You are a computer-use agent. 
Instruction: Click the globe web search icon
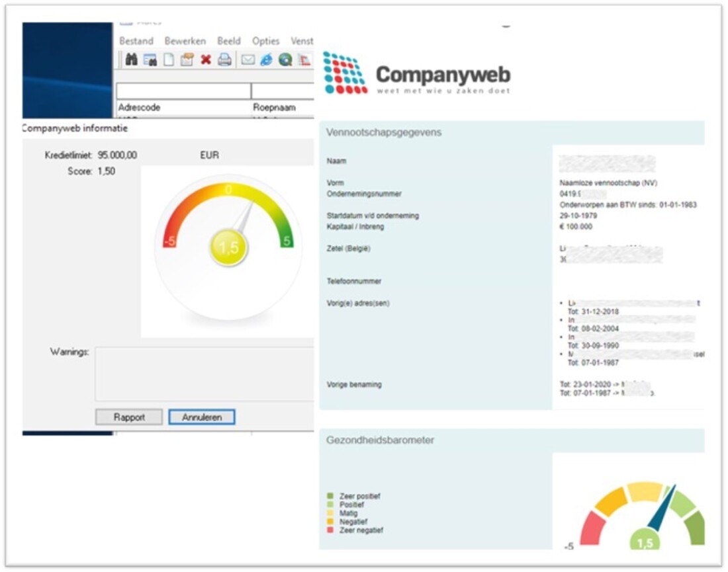pyautogui.click(x=285, y=60)
